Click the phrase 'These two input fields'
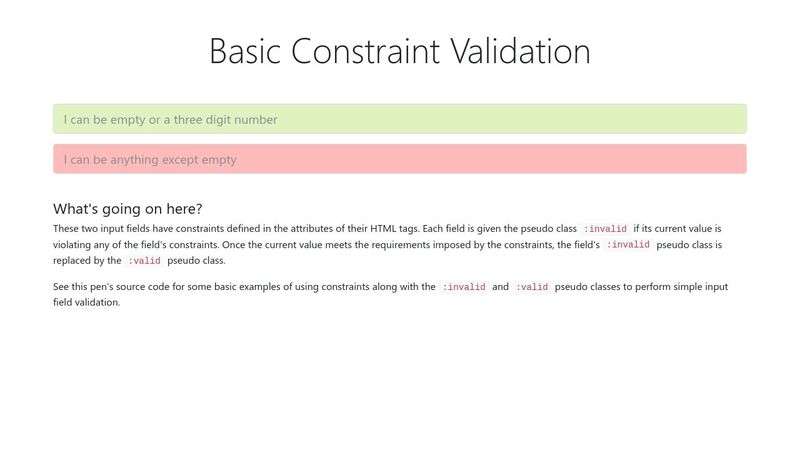800x450 pixels. click(x=102, y=229)
